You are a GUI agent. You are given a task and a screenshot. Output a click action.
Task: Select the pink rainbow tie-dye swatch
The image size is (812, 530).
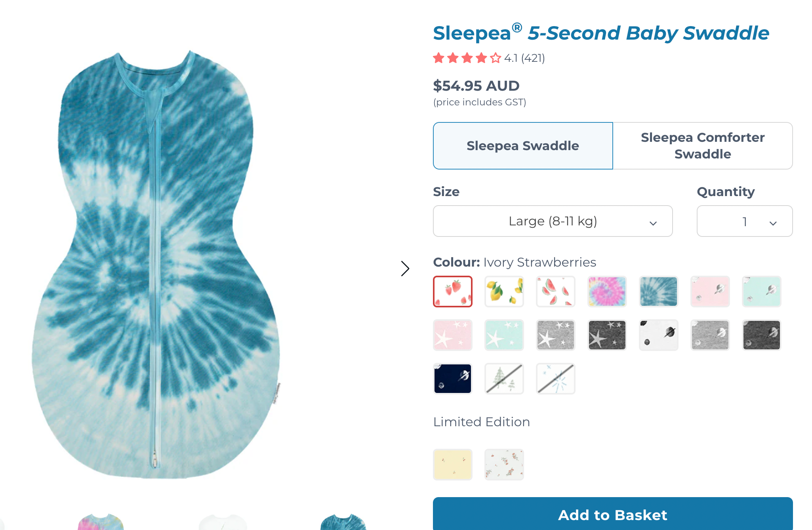(x=607, y=292)
